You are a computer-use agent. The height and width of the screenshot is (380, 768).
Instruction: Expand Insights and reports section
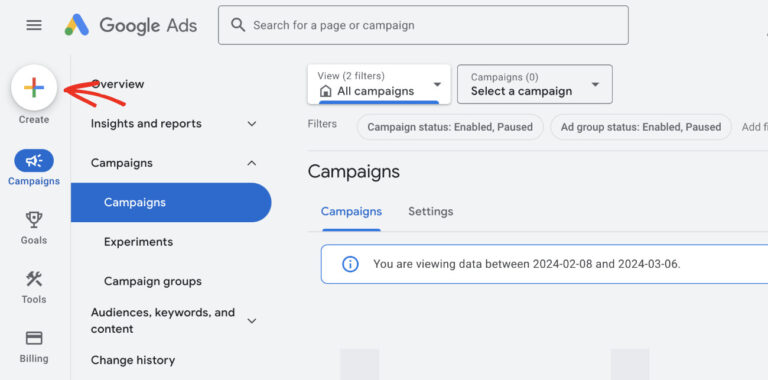(x=174, y=123)
